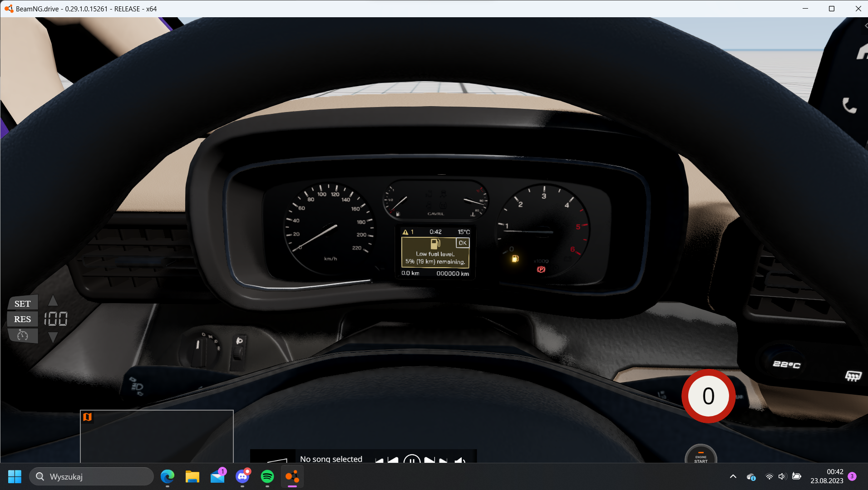Click 'No song selected' text
The height and width of the screenshot is (490, 868).
point(331,459)
